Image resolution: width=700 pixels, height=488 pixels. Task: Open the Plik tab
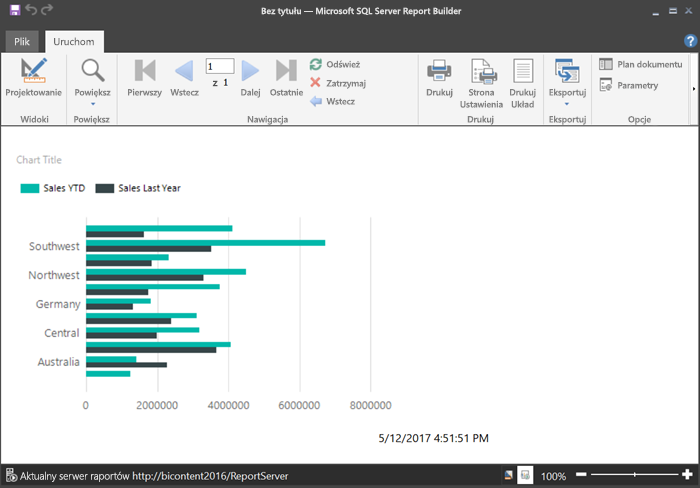coord(22,42)
